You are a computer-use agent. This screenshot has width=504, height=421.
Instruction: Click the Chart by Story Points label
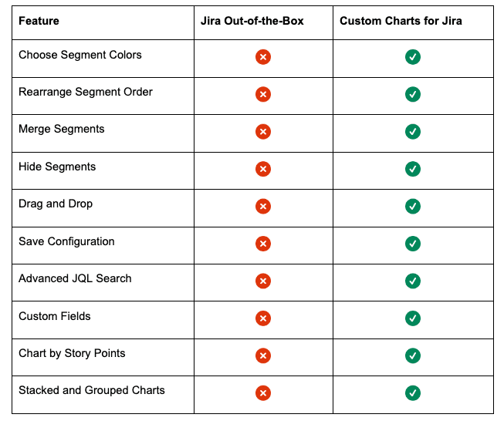[72, 353]
